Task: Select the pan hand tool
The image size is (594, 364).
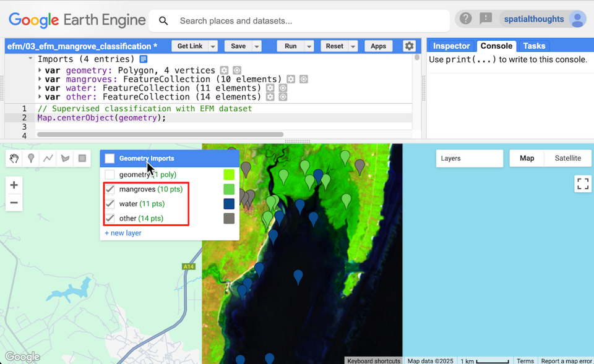Action: (15, 159)
